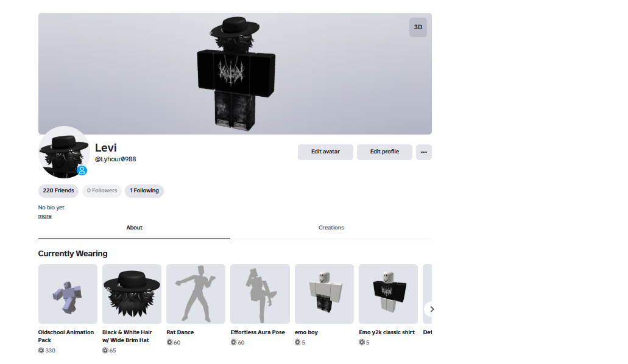
Task: Open Oldschool Animation Pack item thumbnail
Action: coord(68,294)
